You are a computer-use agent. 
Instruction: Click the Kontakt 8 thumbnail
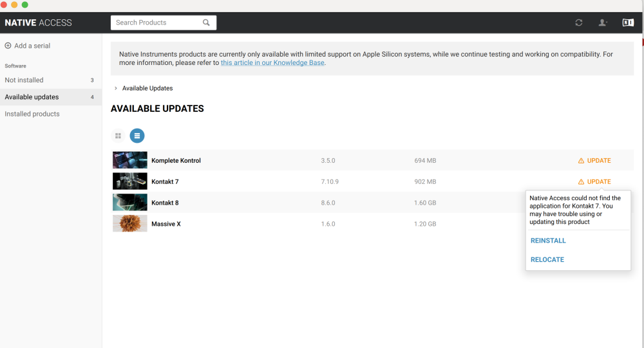(130, 203)
